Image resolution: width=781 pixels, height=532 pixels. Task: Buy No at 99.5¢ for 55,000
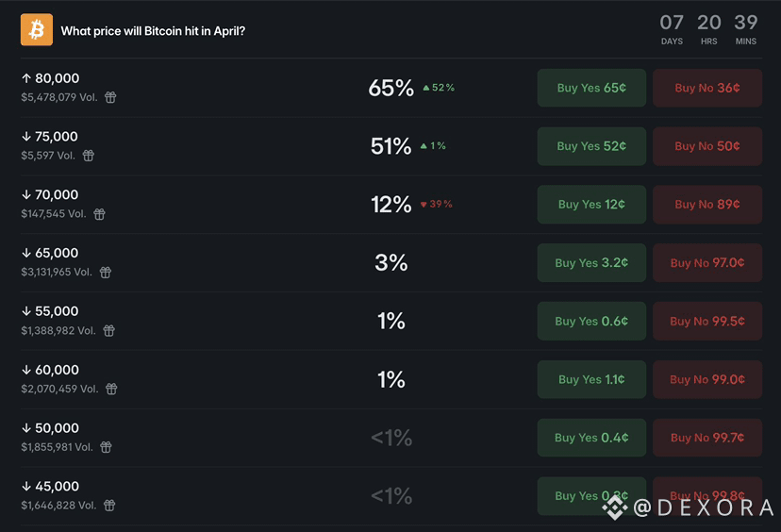click(707, 321)
